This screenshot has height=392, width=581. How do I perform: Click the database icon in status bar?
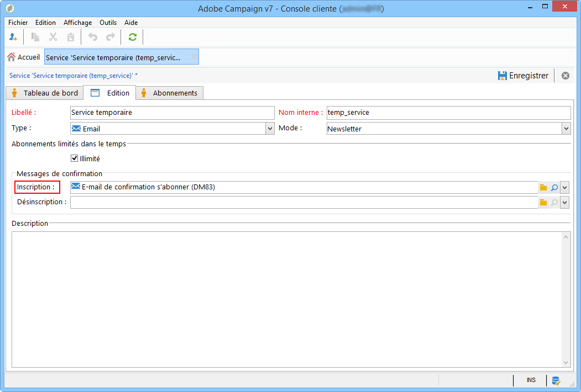(x=556, y=380)
